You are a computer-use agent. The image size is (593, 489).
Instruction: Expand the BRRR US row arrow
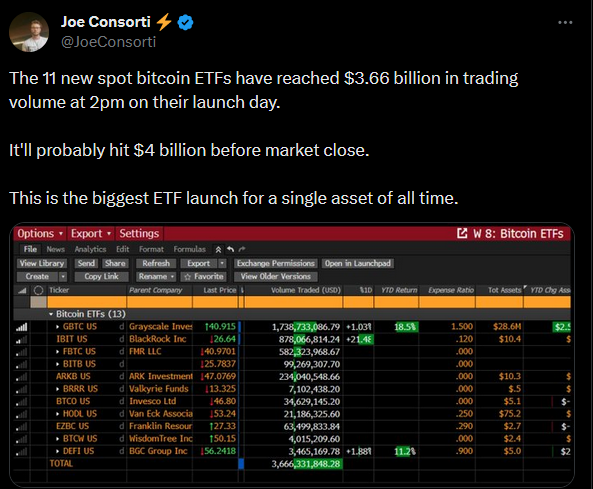[57, 389]
